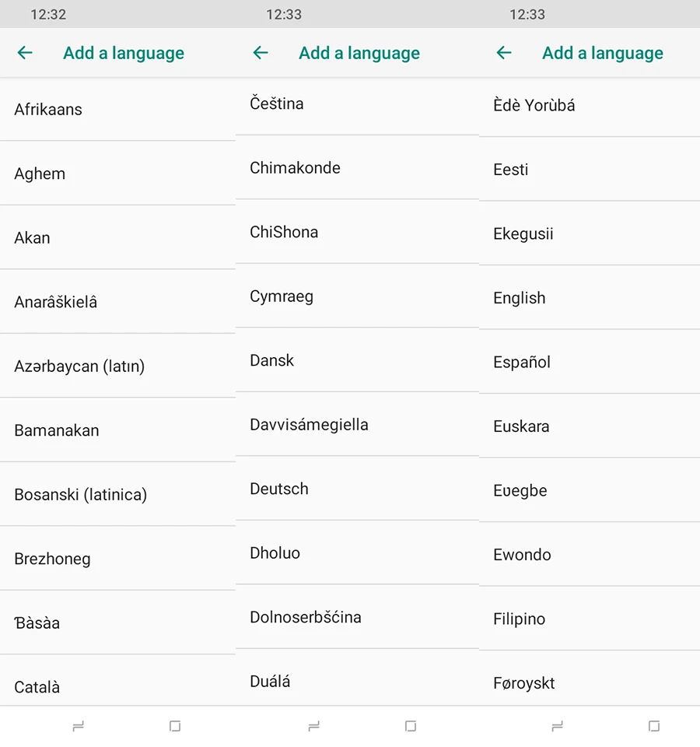The image size is (700, 747).
Task: Tap the recent apps icon under the Eesti list
Action: tap(557, 726)
